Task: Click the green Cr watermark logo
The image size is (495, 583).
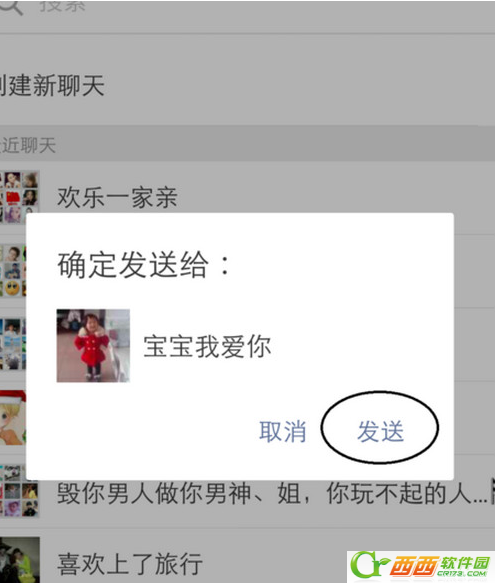Action: [370, 564]
